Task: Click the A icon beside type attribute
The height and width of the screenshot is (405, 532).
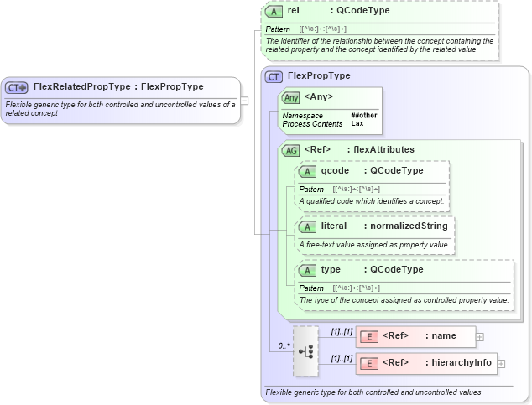Action: tap(307, 271)
